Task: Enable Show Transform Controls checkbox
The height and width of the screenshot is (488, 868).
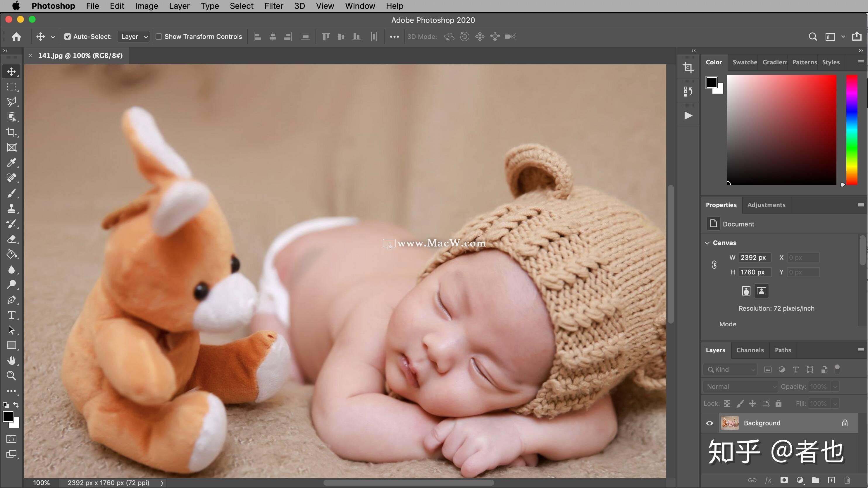Action: pyautogui.click(x=159, y=36)
